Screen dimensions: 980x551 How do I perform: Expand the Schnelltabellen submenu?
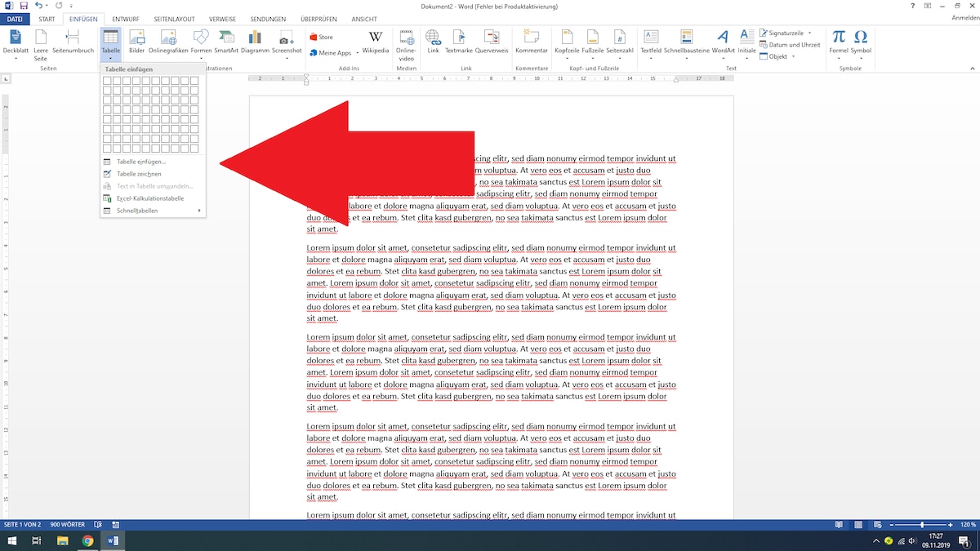click(152, 211)
